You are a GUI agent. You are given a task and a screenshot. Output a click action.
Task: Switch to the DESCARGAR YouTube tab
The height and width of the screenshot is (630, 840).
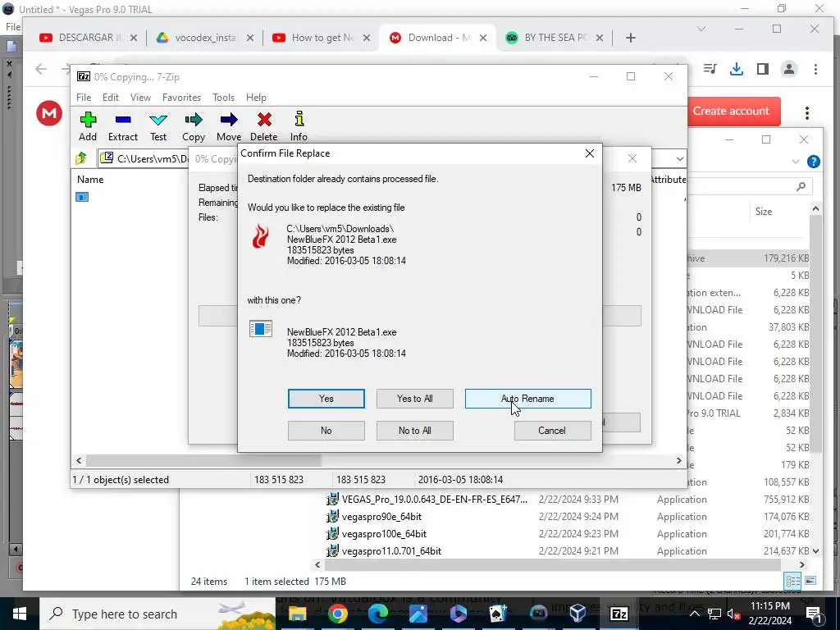pyautogui.click(x=89, y=38)
